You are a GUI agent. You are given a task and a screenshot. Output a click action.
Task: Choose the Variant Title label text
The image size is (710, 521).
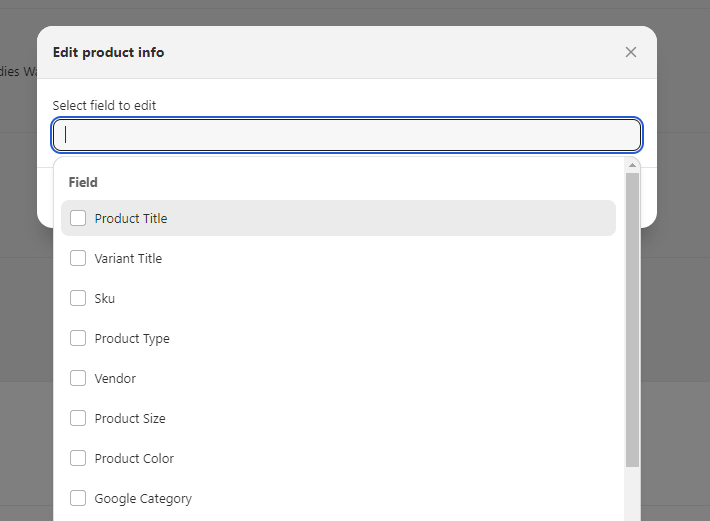point(128,258)
